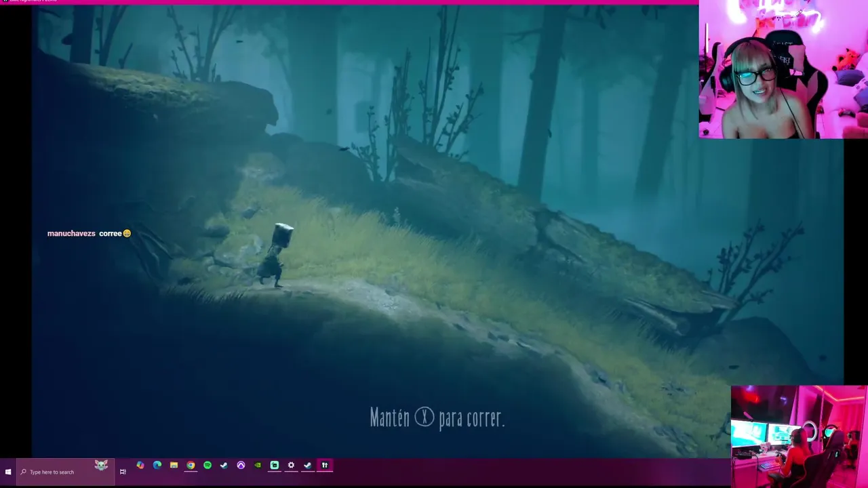868x488 pixels.
Task: Open the teal square app icon
Action: click(x=275, y=465)
